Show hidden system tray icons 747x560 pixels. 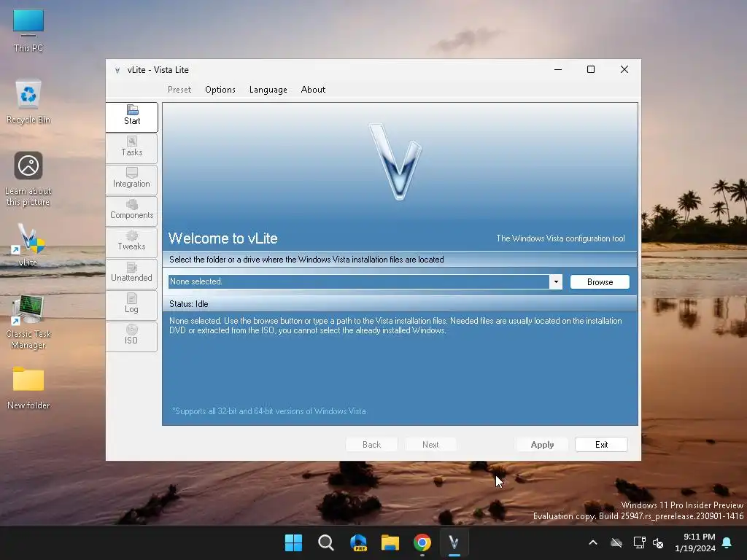593,542
